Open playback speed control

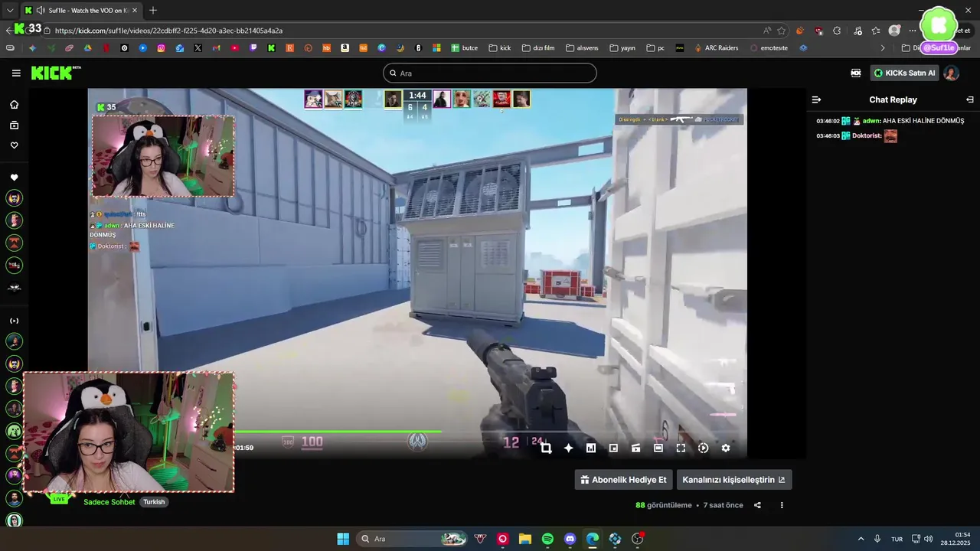[703, 448]
